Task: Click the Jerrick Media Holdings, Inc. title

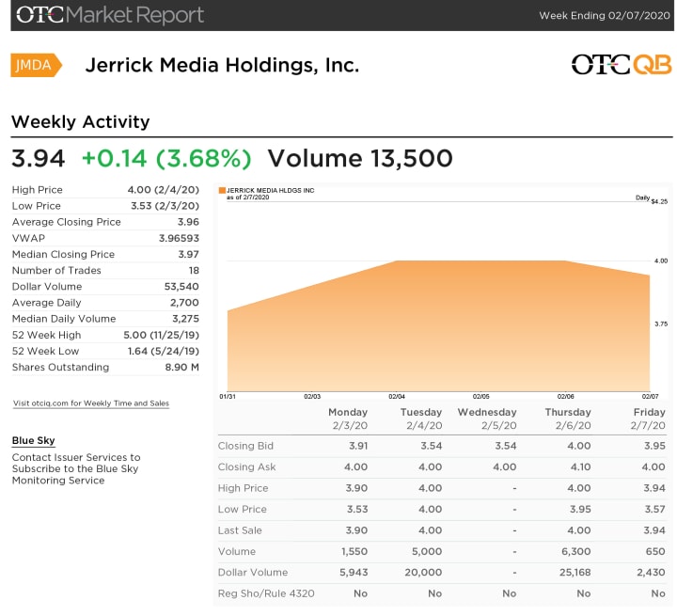Action: (222, 65)
